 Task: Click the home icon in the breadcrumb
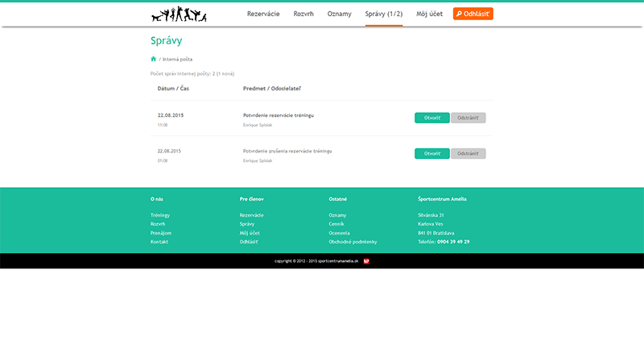[x=153, y=59]
